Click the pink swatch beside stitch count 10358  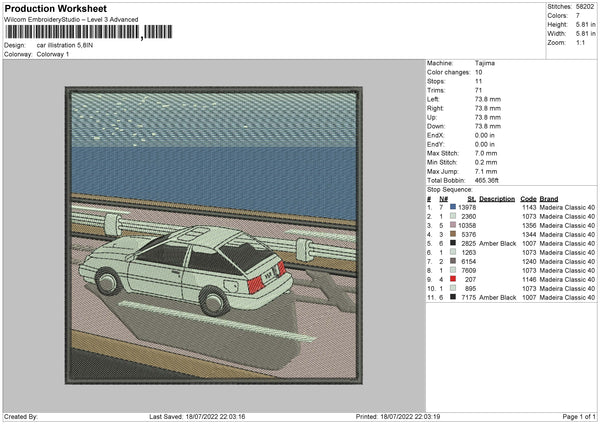[453, 225]
